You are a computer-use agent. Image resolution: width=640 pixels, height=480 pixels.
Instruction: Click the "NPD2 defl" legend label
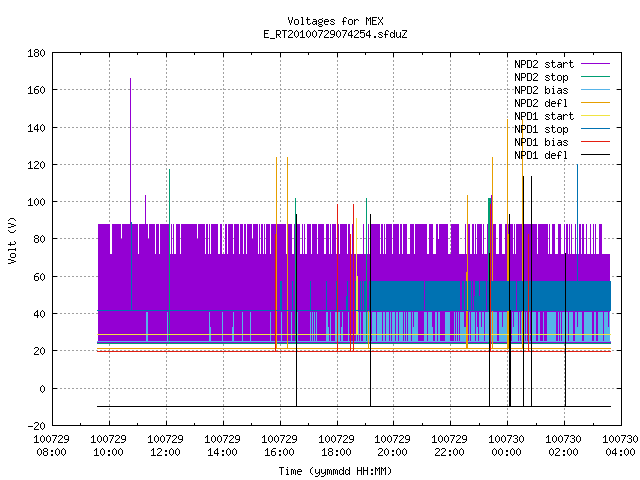click(x=541, y=103)
